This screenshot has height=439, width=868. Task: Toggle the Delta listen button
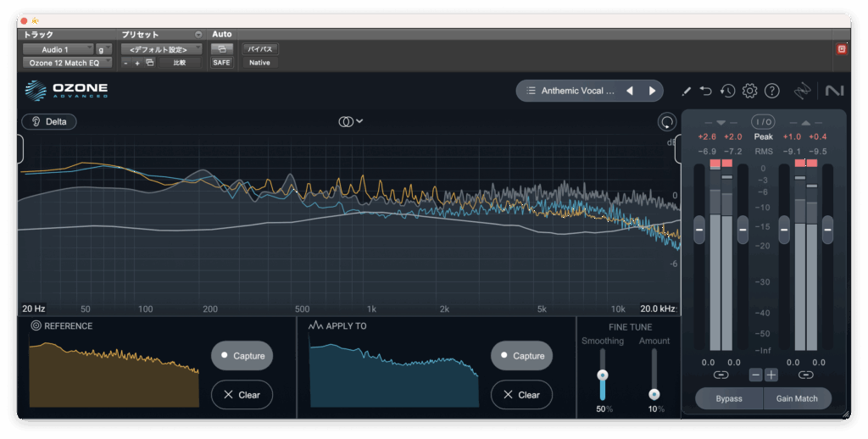pos(49,121)
